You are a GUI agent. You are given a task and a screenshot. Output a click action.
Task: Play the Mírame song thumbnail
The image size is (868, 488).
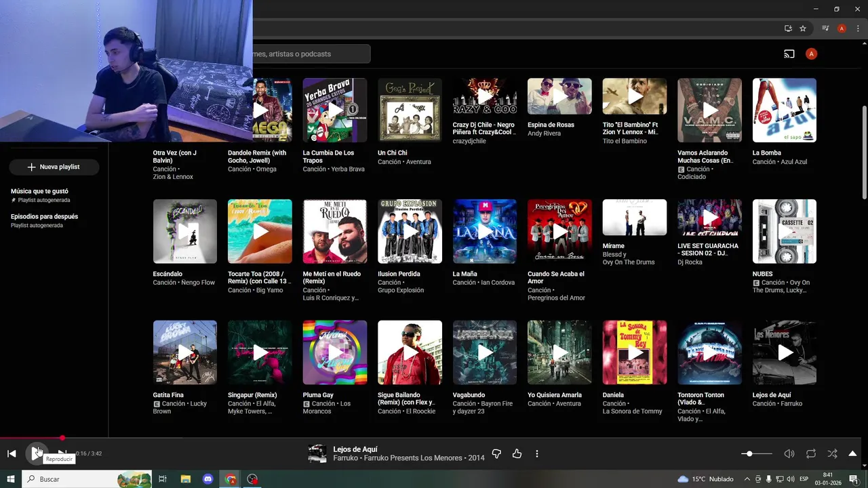(x=635, y=218)
